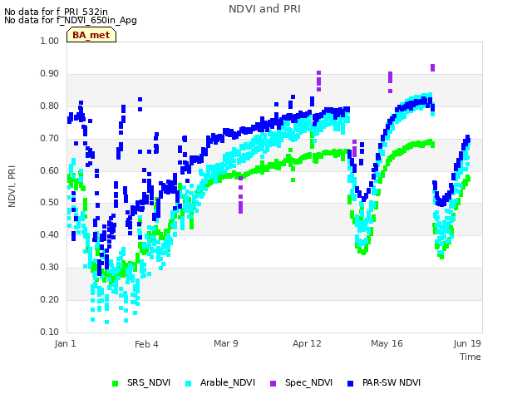Click the 0.70 y-axis tick label
Image resolution: width=532 pixels, height=399 pixels.
[50, 139]
